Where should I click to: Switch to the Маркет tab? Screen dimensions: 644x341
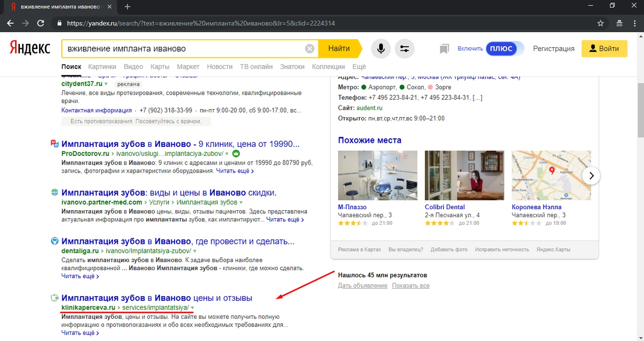(x=188, y=66)
